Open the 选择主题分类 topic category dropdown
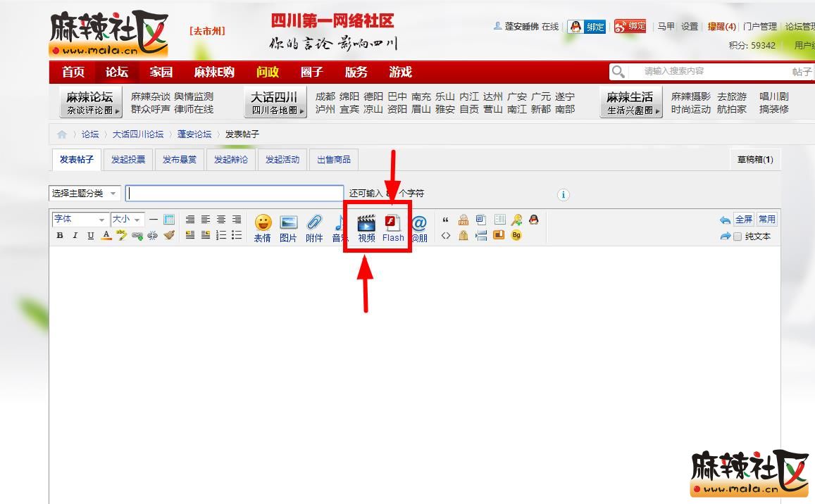The image size is (815, 504). point(85,194)
